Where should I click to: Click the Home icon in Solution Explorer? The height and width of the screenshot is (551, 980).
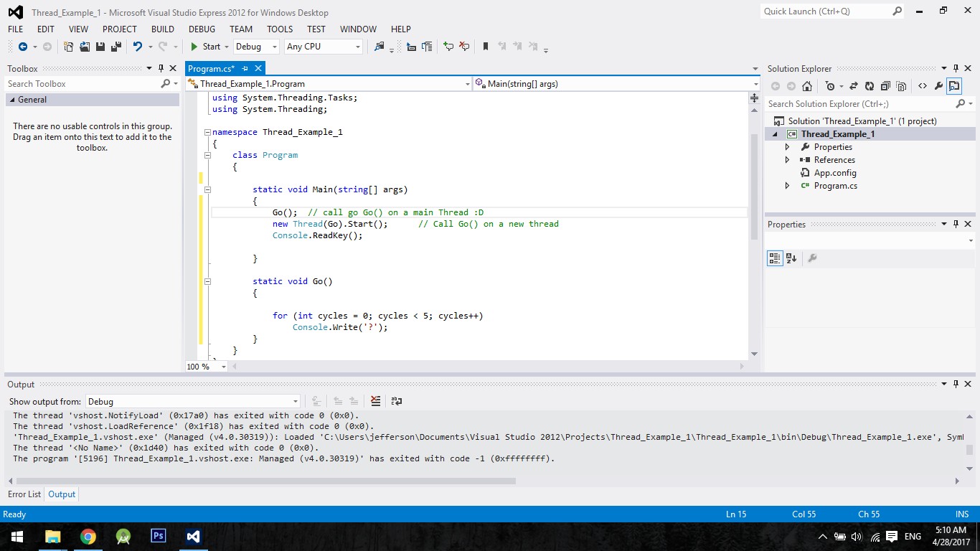click(x=807, y=86)
